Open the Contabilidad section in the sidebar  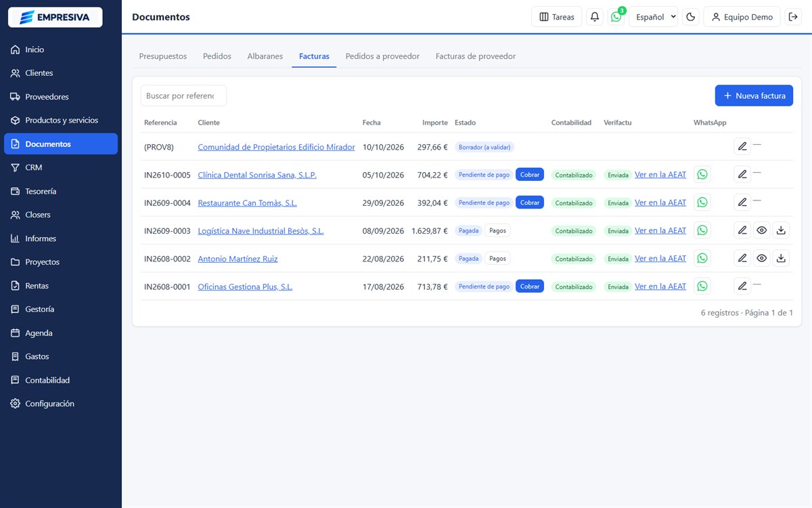coord(61,380)
